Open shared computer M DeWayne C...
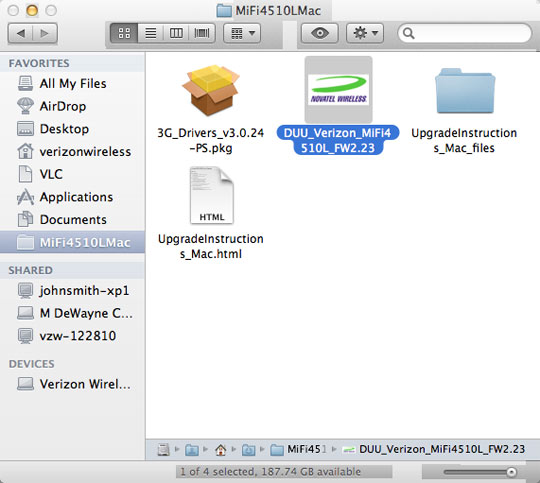 coord(72,313)
